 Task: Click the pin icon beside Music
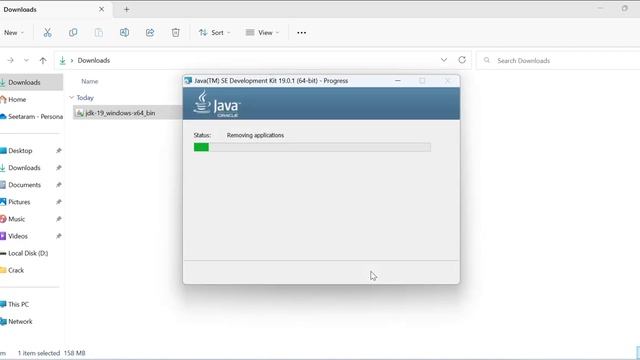pos(59,219)
